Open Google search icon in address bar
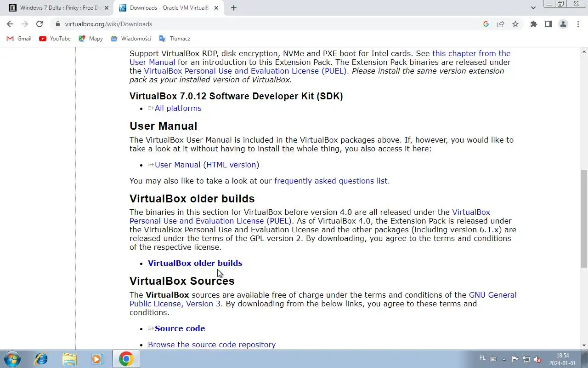588x368 pixels. (x=486, y=24)
